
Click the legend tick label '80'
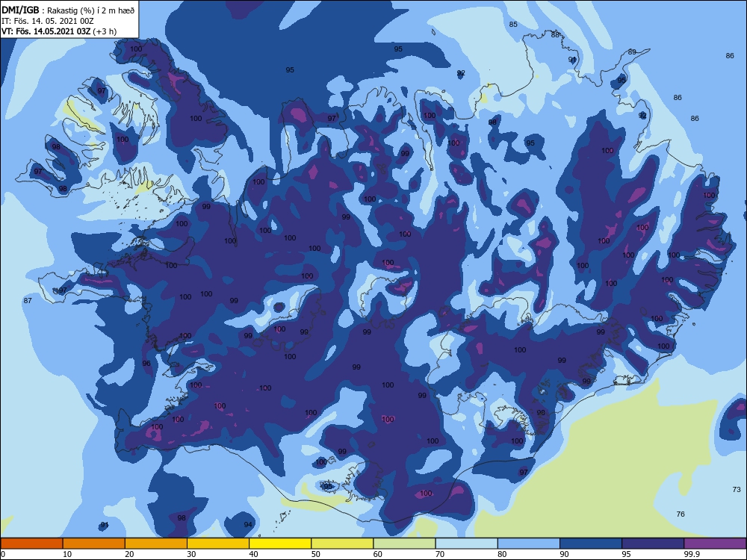click(x=502, y=554)
